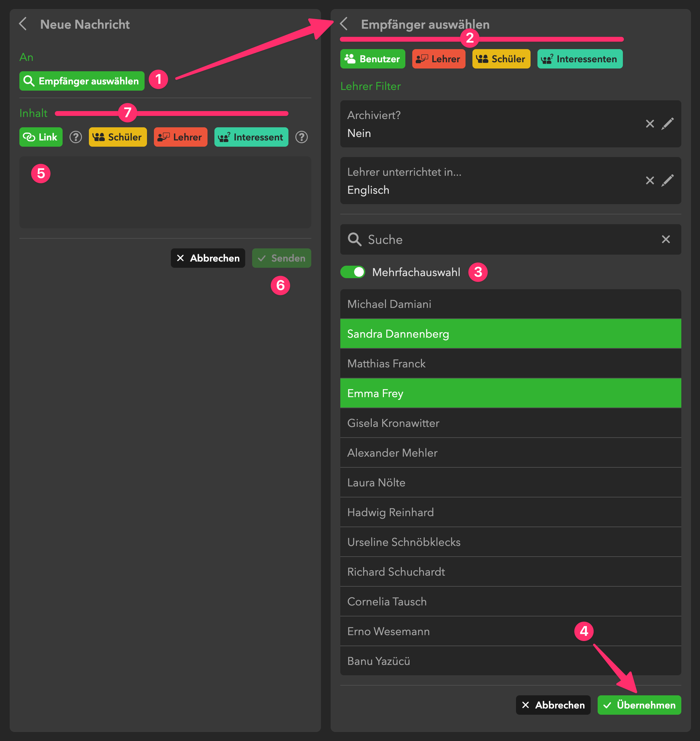Viewport: 700px width, 741px height.
Task: Confirm selection with Übernehmen
Action: (x=639, y=705)
